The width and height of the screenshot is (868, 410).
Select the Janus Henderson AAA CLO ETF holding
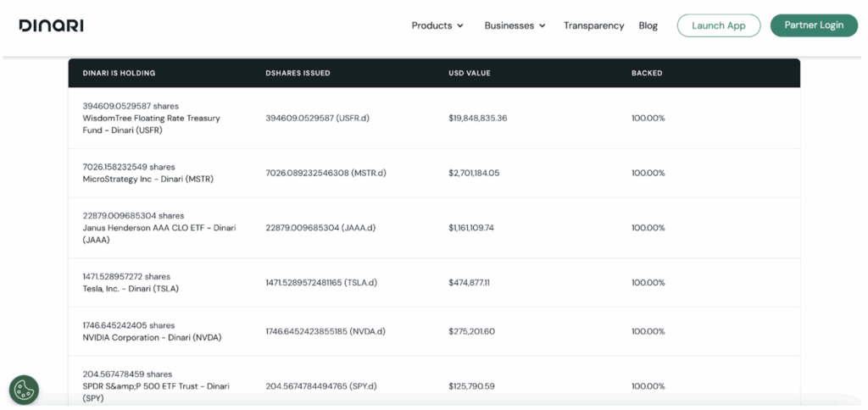pyautogui.click(x=159, y=228)
